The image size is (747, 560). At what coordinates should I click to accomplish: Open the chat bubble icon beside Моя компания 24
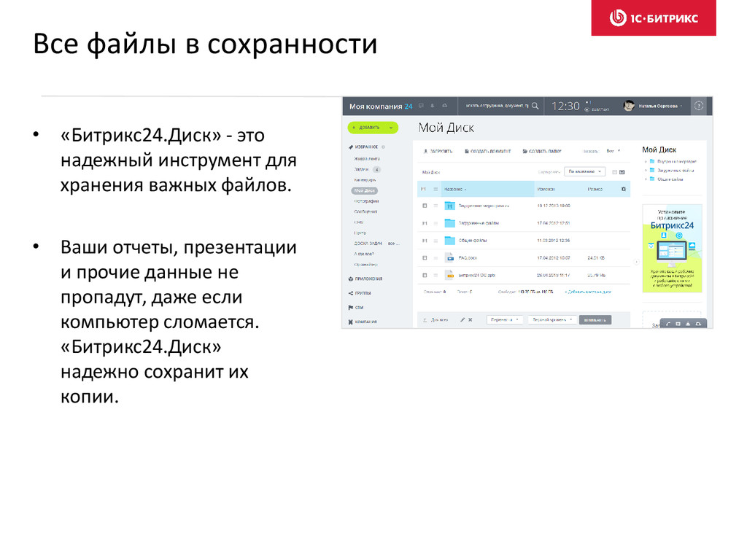tap(421, 106)
